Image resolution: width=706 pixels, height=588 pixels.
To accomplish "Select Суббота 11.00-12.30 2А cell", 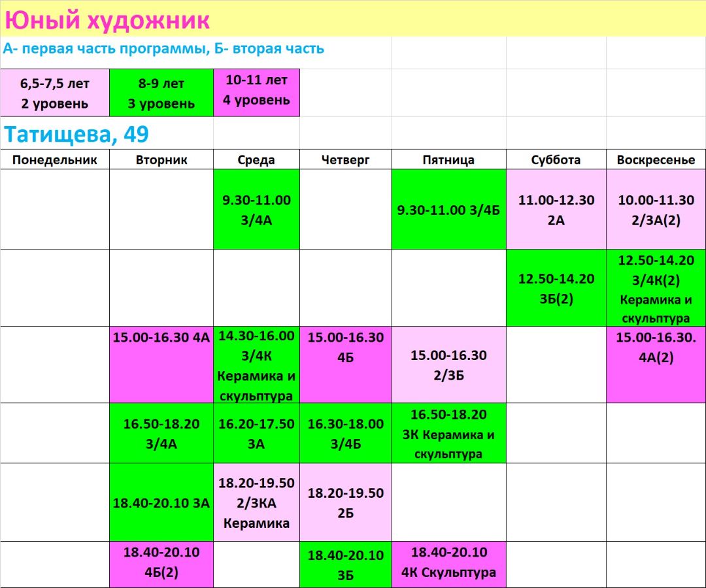I will [556, 210].
